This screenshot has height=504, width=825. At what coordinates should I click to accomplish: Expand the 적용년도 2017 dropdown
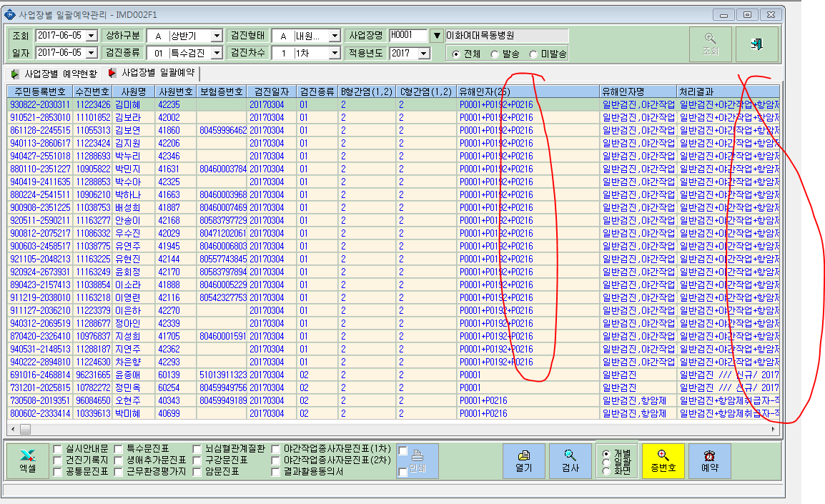coord(425,53)
